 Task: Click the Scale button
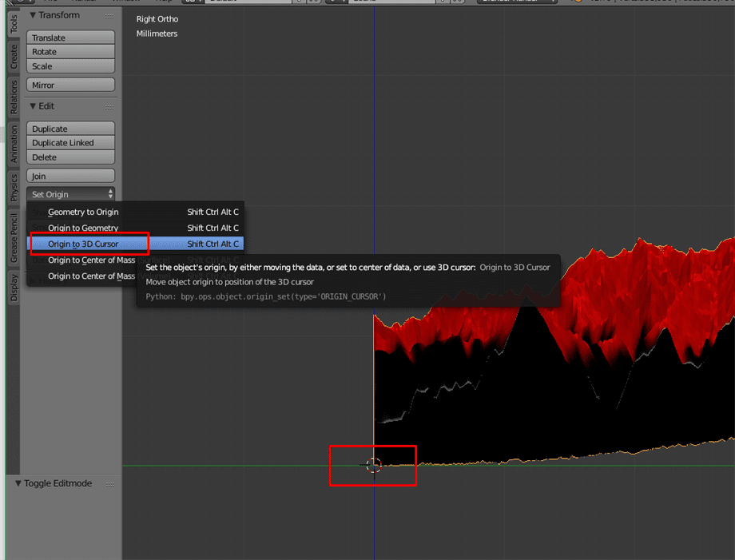(71, 66)
